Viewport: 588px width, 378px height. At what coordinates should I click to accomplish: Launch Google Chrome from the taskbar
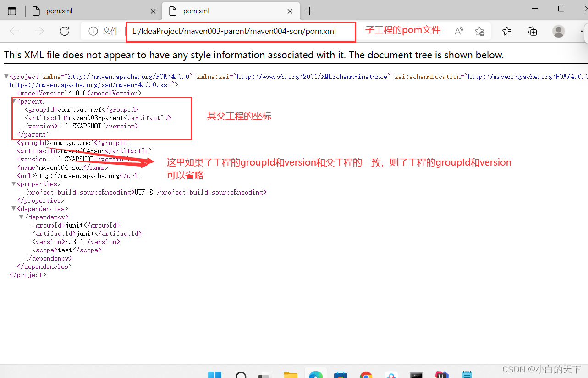(x=366, y=375)
